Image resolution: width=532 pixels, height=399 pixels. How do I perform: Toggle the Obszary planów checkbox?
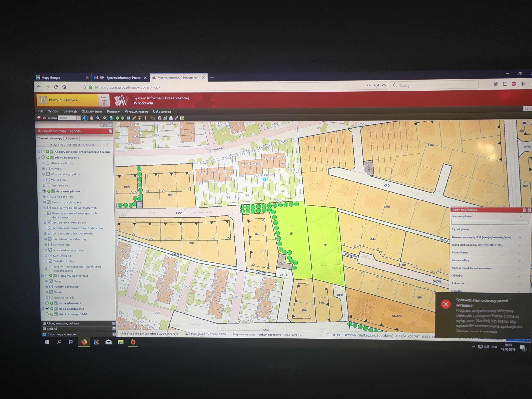click(x=48, y=163)
